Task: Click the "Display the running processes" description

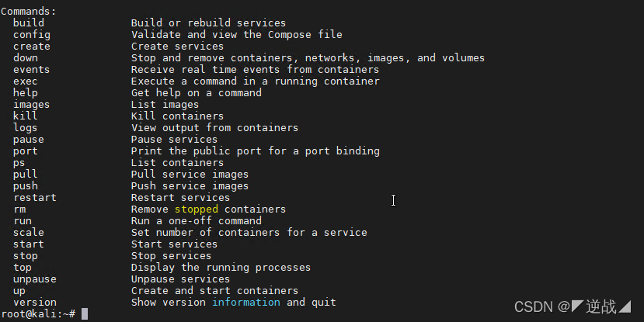Action: (221, 268)
